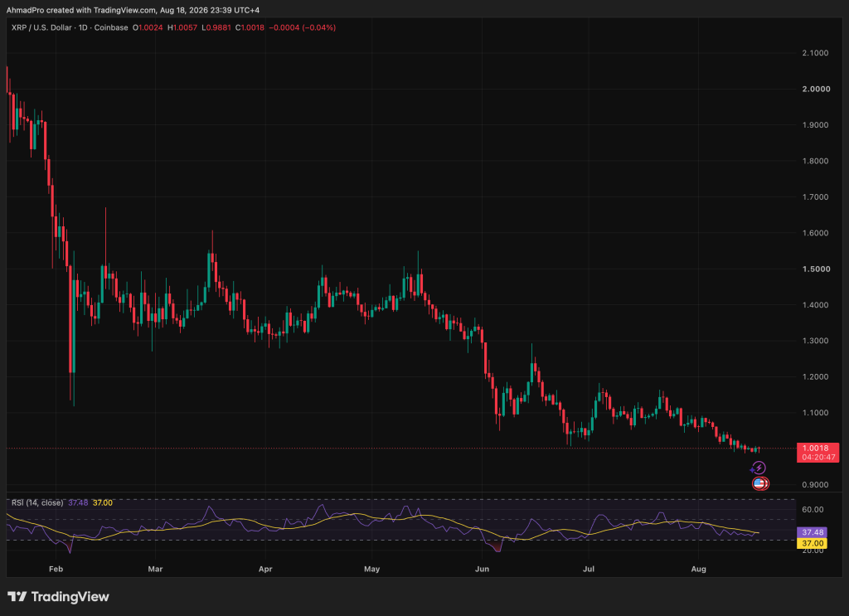Click the '0.9000' price scale label

(x=815, y=484)
